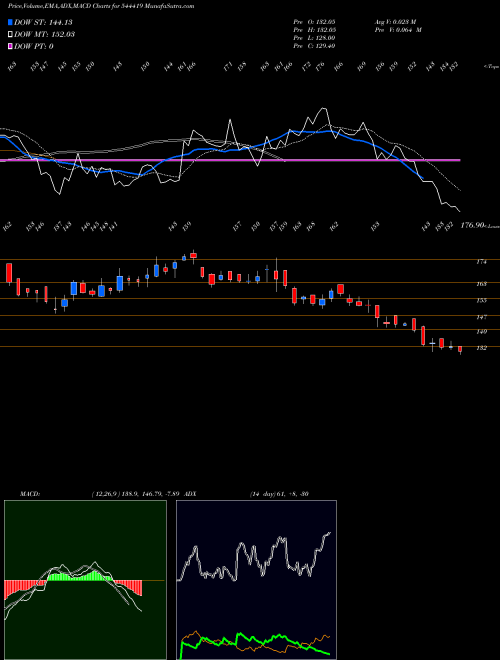Open the dark blue ADX indicator panel
Screen dimensions: 500x660
pyautogui.click(x=256, y=580)
